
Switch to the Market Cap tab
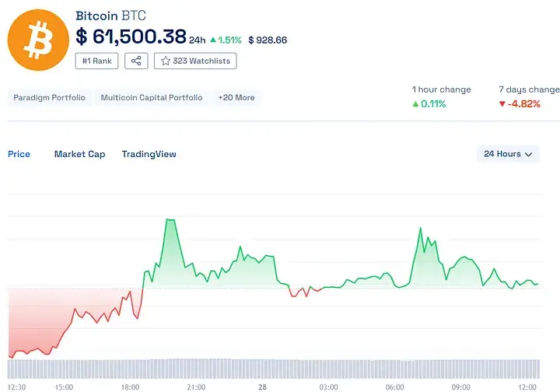pos(79,154)
